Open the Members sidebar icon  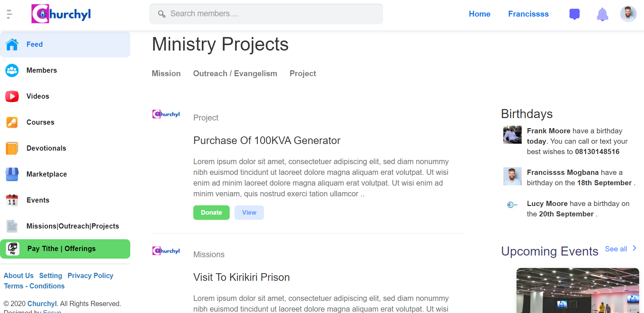pos(12,71)
